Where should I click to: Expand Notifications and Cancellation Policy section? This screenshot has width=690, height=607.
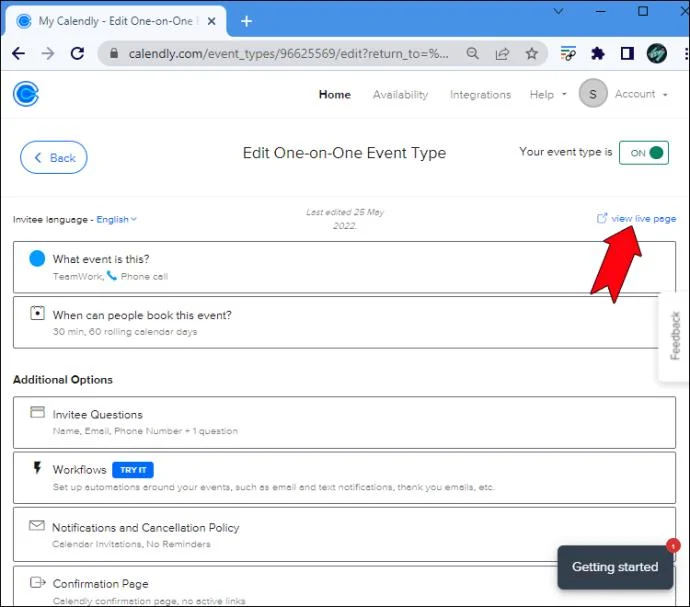344,534
